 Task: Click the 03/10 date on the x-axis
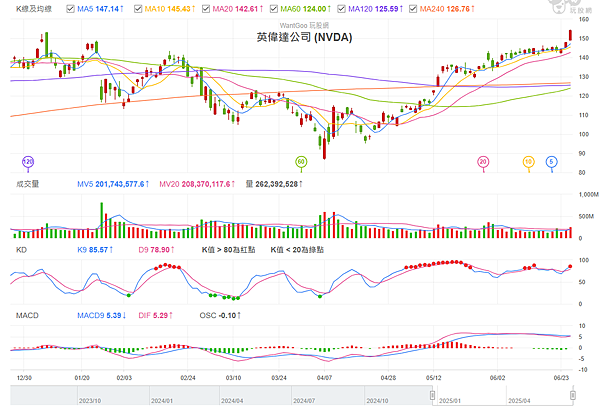[233, 378]
